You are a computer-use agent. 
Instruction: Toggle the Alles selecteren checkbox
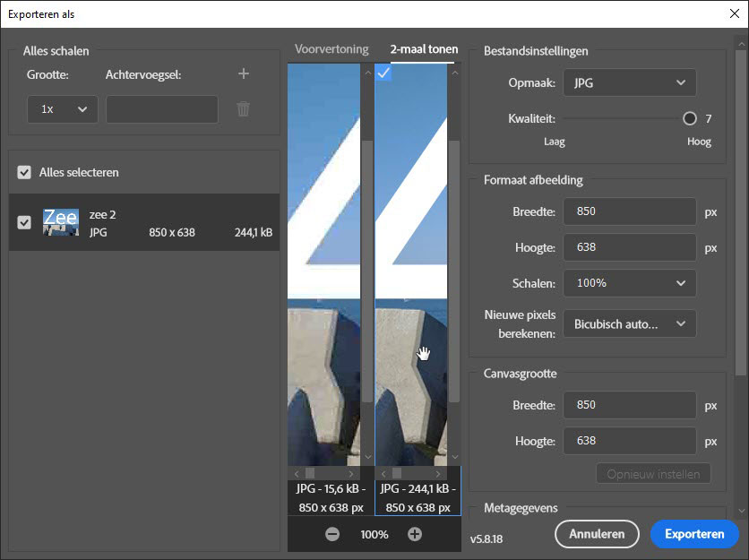point(24,173)
